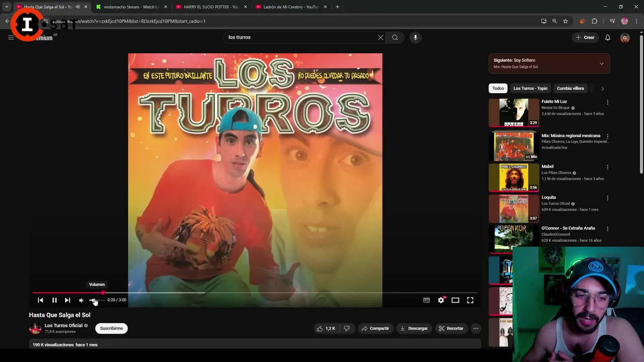
Task: Open the Fuiste Mi Luz video thumbnail
Action: click(x=514, y=113)
